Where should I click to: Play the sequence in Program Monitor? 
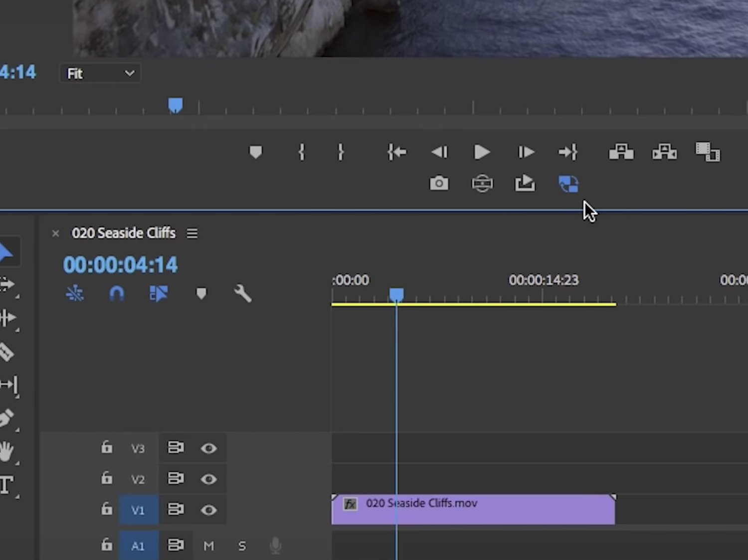[x=482, y=152]
